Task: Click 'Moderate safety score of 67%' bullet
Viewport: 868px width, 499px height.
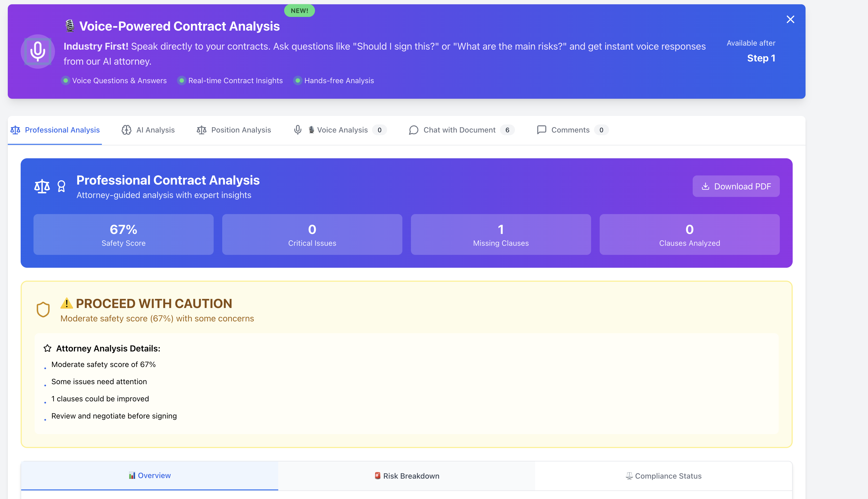Action: coord(103,364)
